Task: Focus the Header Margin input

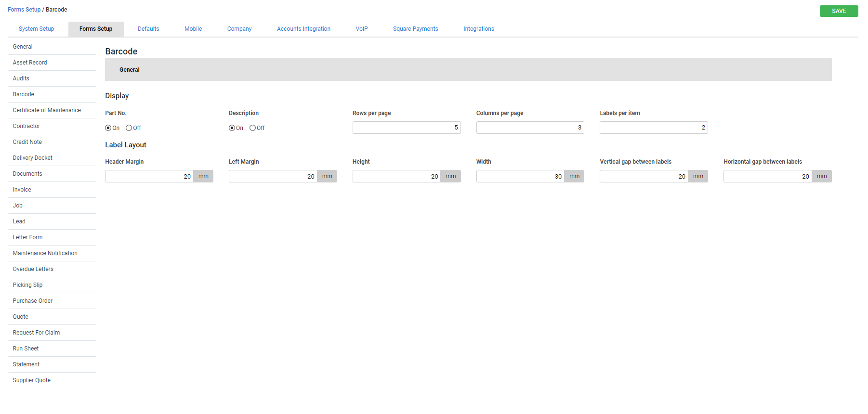Action: pyautogui.click(x=149, y=176)
